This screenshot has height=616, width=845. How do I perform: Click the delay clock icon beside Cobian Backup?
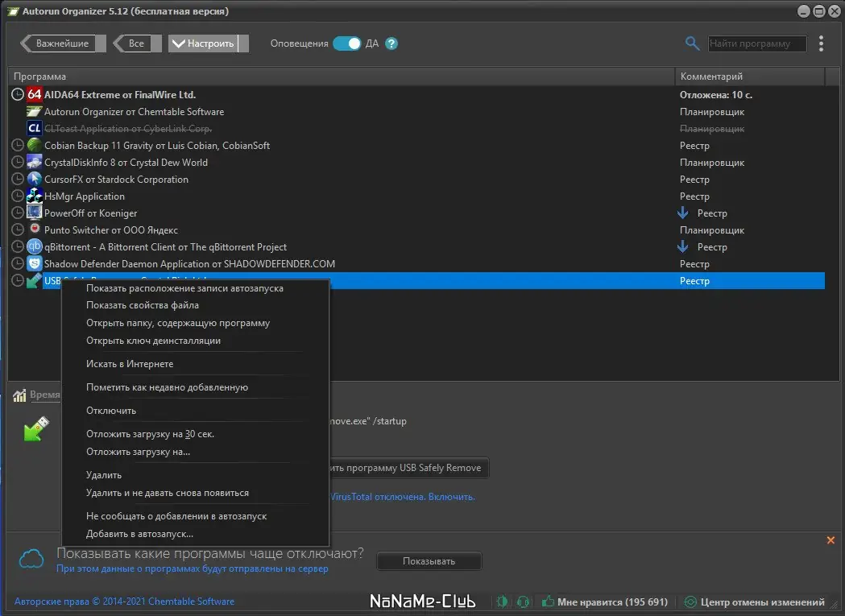[x=18, y=145]
